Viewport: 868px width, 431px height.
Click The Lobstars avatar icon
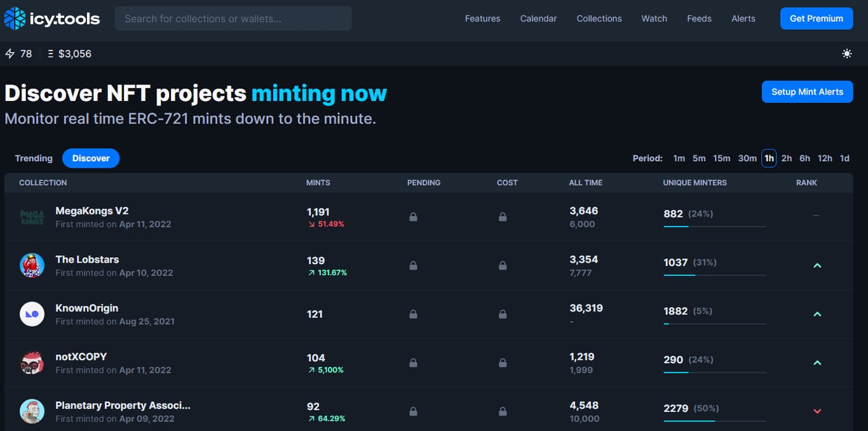tap(32, 265)
